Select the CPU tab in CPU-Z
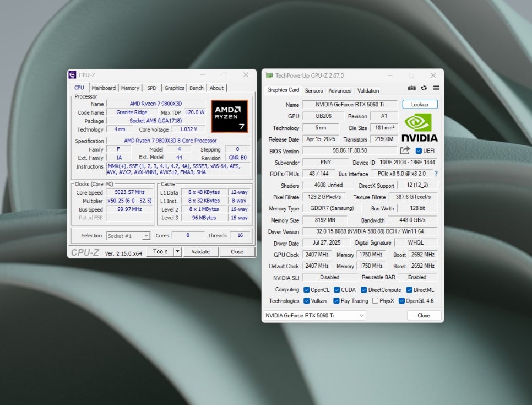The image size is (532, 405). click(79, 88)
